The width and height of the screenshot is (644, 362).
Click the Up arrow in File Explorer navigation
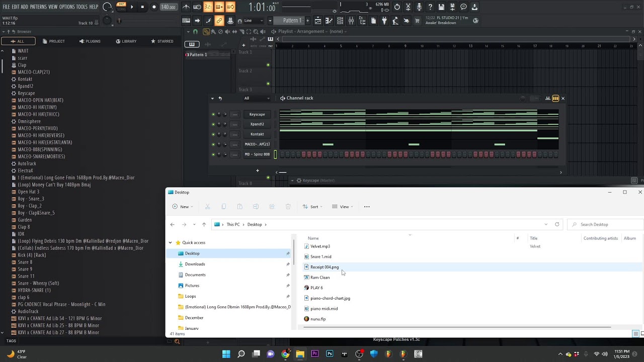coord(204,224)
